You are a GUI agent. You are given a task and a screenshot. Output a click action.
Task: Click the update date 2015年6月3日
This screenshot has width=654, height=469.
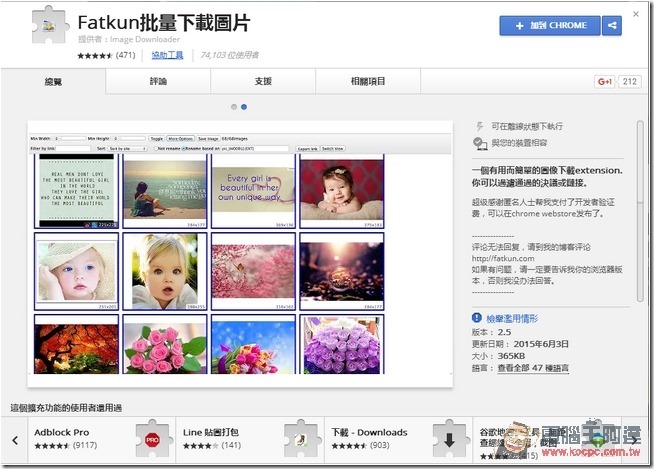(x=541, y=344)
